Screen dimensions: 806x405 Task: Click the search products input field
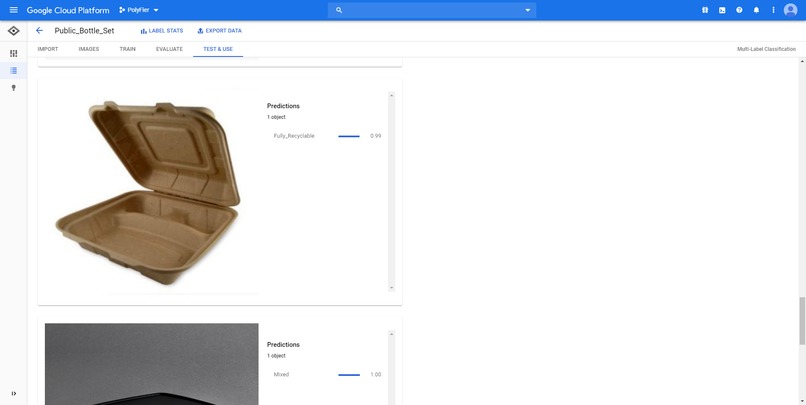click(x=432, y=10)
